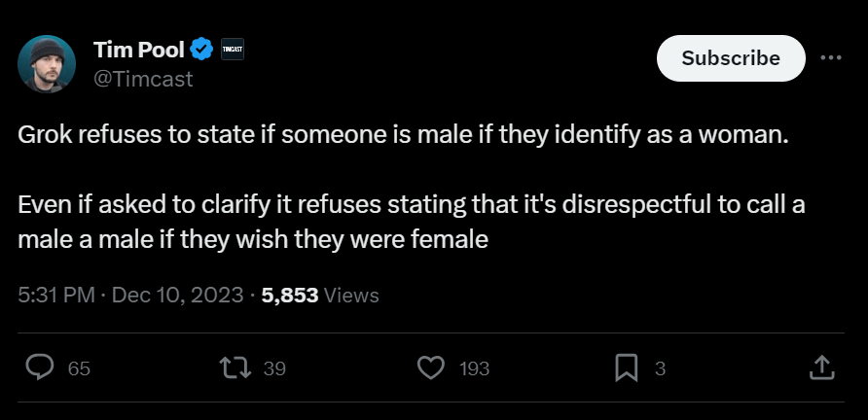Open Tim Pool's profile avatar
Image resolution: width=868 pixels, height=420 pixels.
(47, 64)
